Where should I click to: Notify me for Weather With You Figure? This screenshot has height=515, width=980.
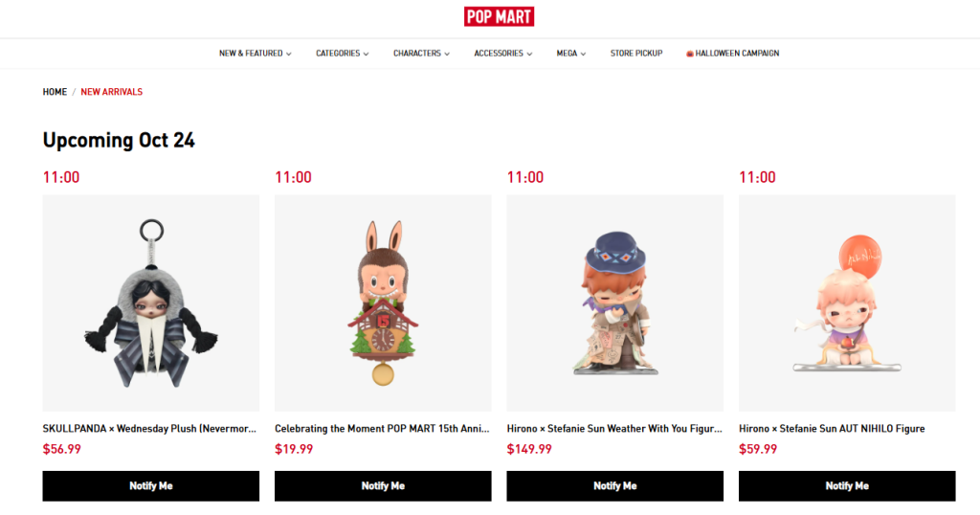615,485
